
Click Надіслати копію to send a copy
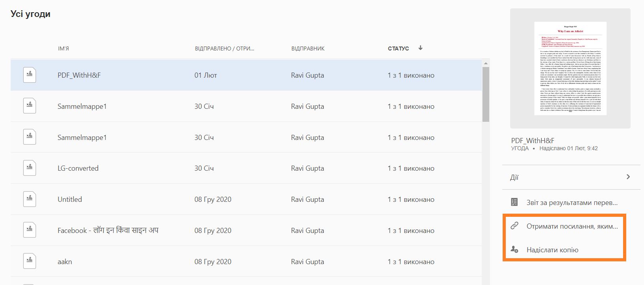pos(552,250)
